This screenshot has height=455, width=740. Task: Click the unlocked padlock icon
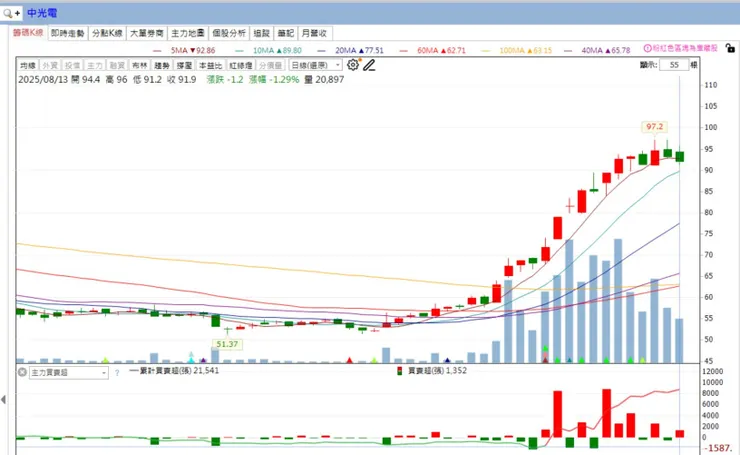pyautogui.click(x=730, y=48)
